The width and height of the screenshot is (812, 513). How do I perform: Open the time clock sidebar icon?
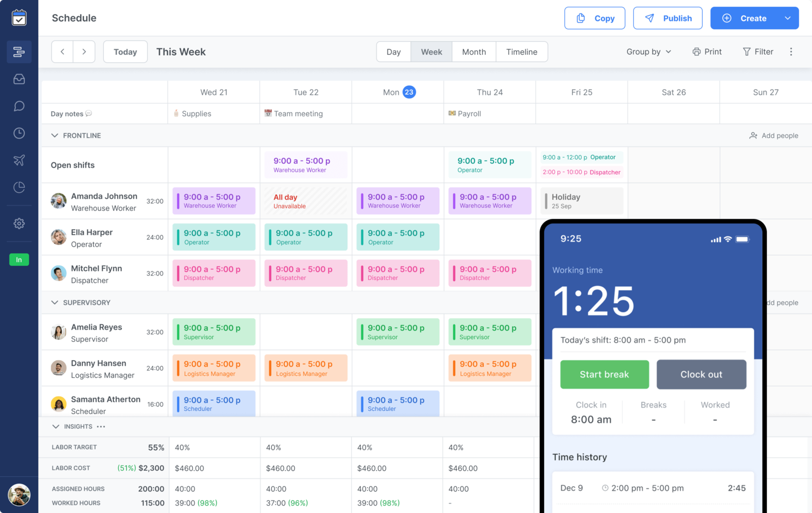(19, 133)
